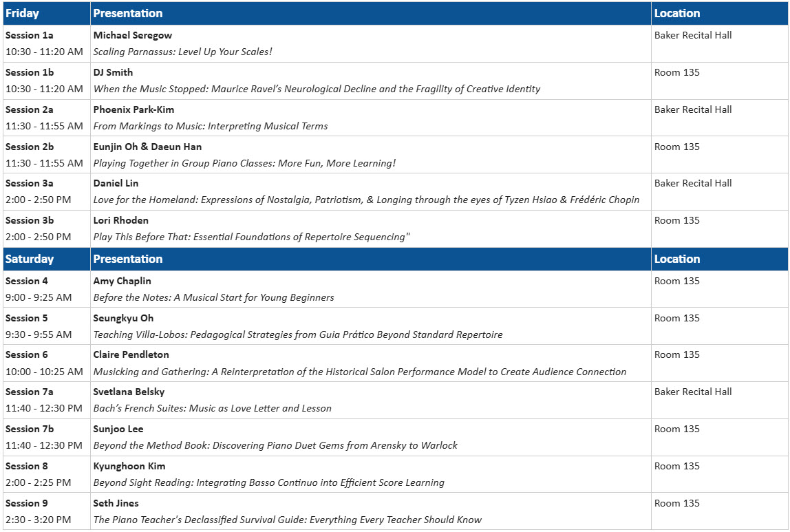Click presenter Seungkyu Oh
The image size is (790, 532).
tap(123, 319)
